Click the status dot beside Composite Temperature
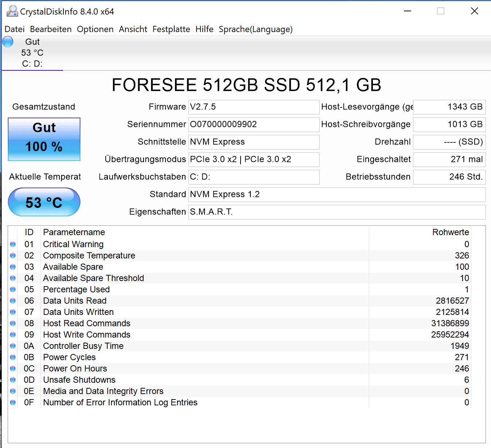Screen dimensions: 491x448 click(13, 256)
